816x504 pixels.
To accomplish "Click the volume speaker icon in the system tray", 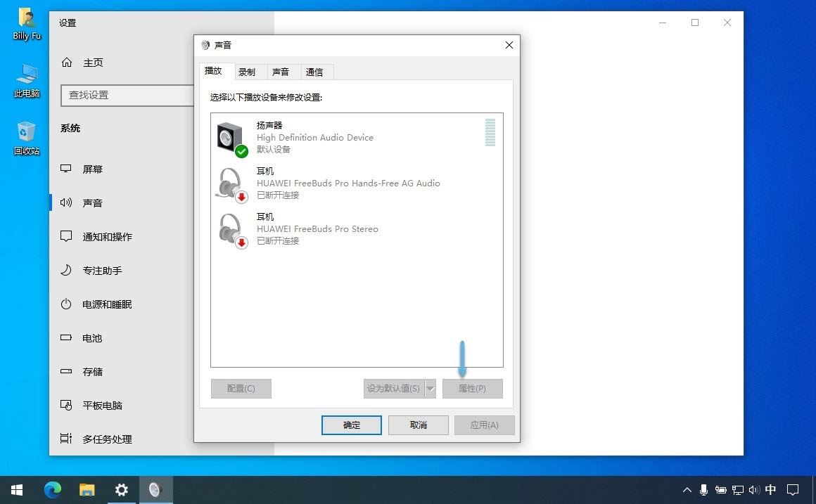I will [x=754, y=490].
